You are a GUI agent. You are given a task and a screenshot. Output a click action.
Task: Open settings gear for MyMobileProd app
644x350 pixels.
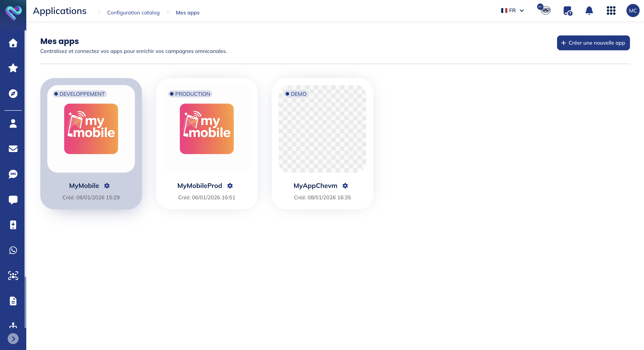(x=230, y=185)
